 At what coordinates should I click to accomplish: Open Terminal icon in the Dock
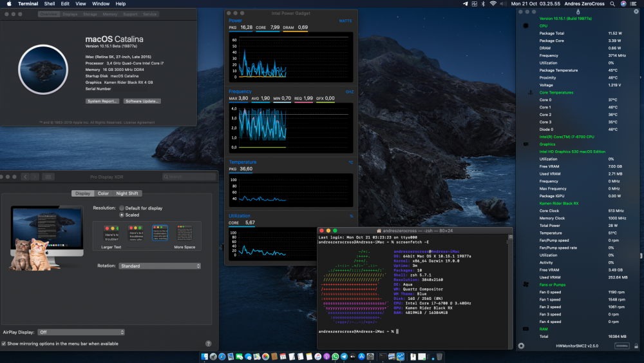tap(383, 357)
